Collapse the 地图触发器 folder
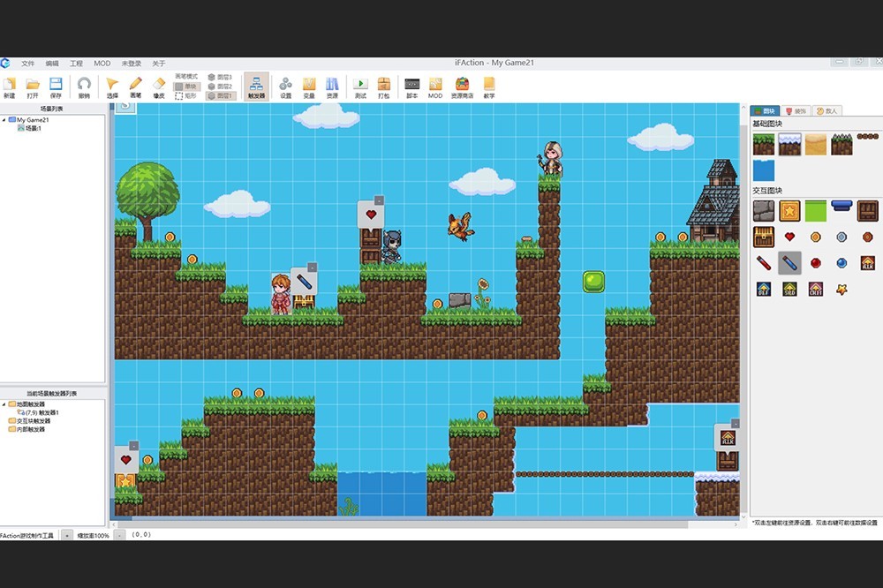 pos(4,404)
